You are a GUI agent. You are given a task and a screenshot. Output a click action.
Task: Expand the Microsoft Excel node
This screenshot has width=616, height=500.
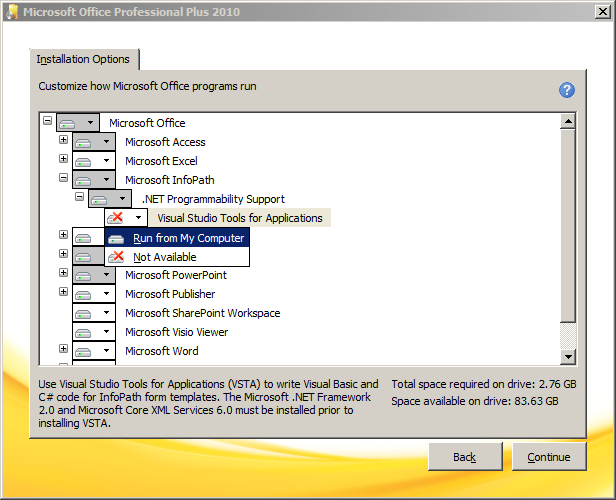coord(63,158)
